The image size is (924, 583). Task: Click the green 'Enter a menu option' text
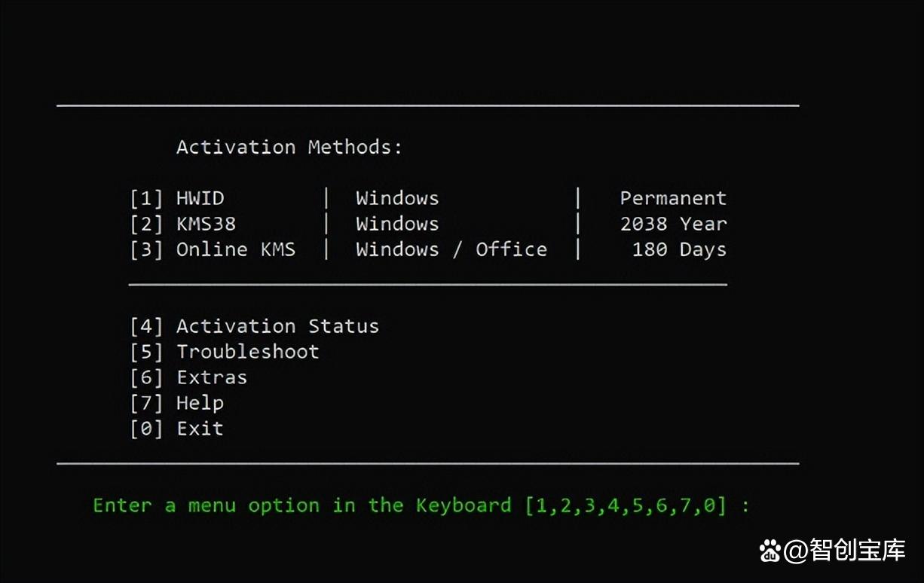tap(301, 505)
